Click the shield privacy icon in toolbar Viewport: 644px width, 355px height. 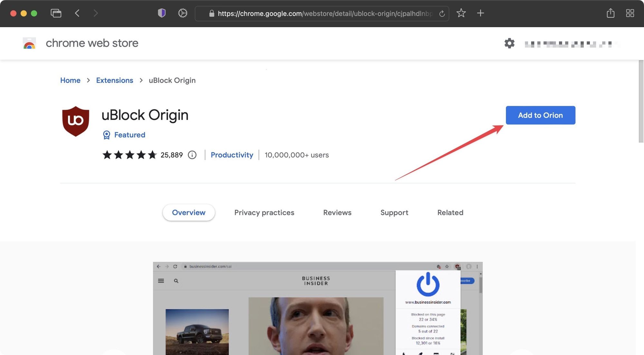(162, 13)
